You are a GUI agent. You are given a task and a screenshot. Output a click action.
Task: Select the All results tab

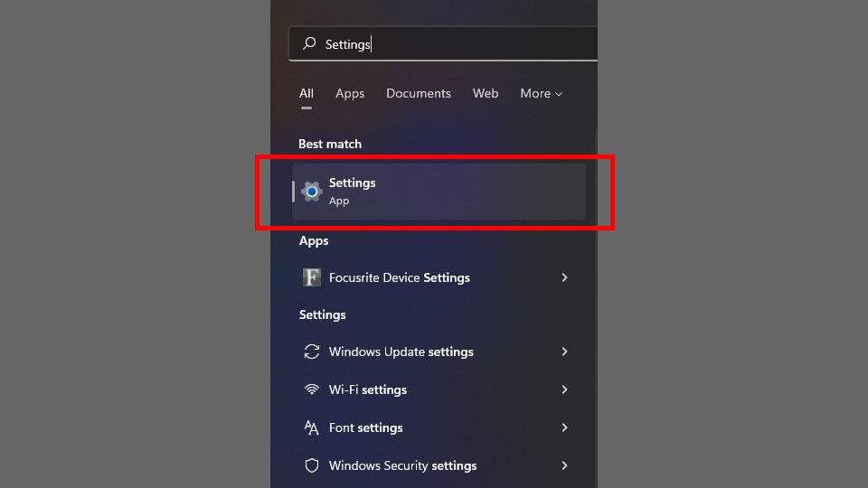307,93
